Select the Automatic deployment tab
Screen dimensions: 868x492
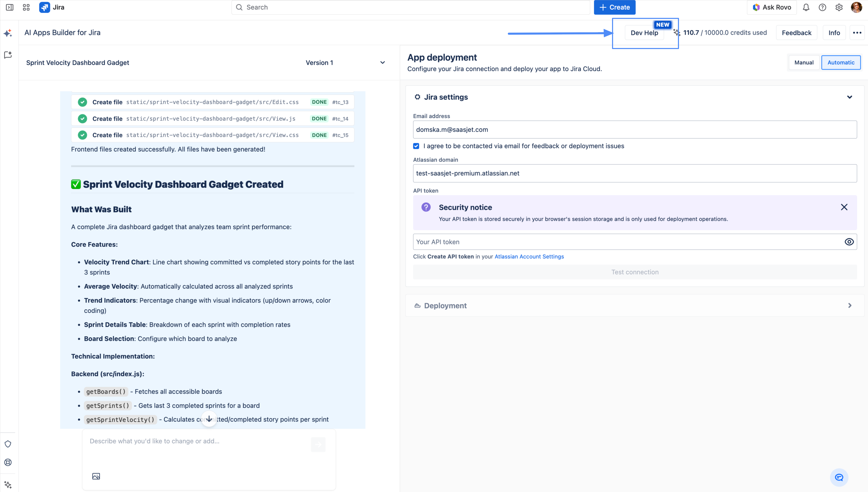[841, 63]
